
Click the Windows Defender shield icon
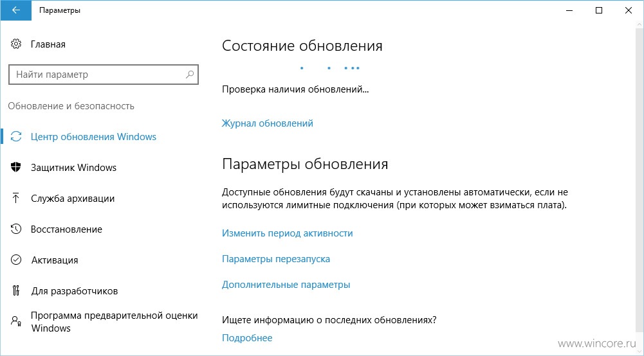click(x=16, y=167)
